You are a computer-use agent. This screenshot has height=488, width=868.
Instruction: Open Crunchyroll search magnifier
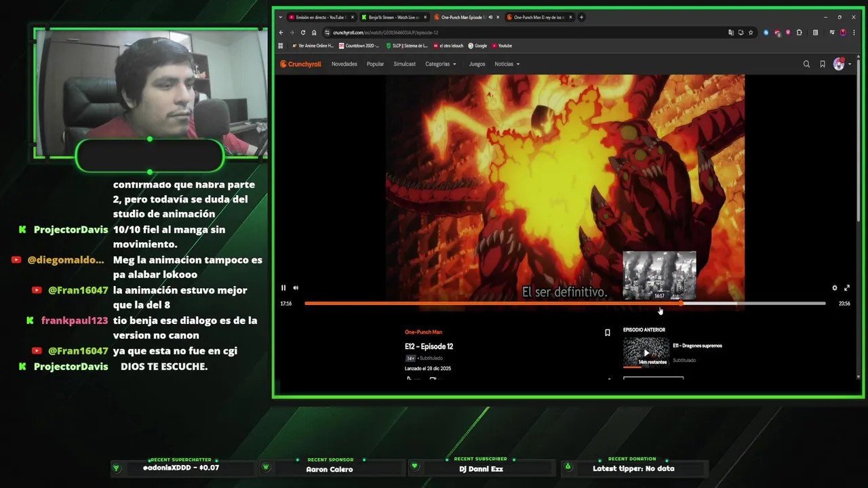806,64
